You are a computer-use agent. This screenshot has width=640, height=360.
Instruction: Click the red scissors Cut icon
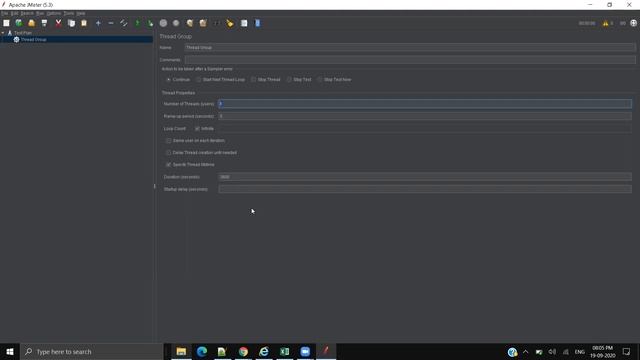coord(58,23)
